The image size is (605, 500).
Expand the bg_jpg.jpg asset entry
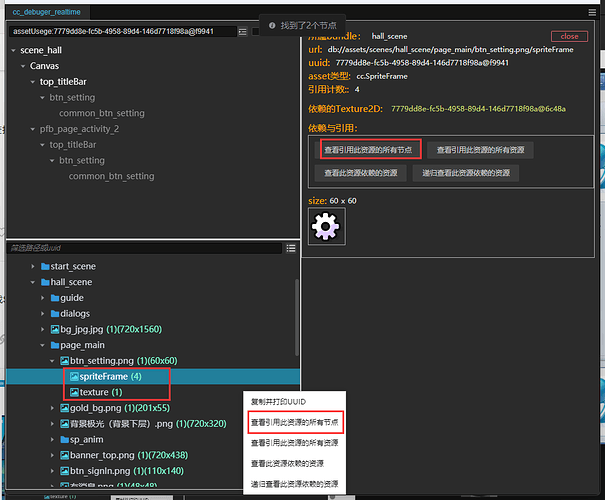pos(42,329)
